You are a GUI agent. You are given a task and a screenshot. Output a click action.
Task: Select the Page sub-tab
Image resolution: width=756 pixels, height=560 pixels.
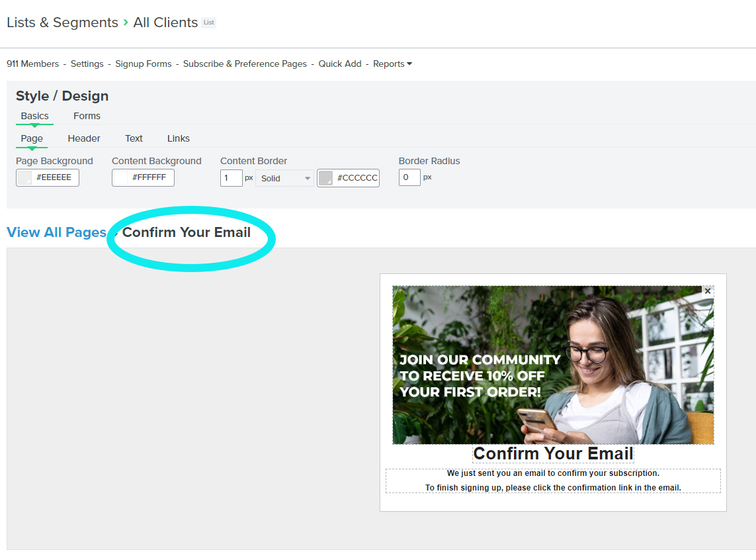tap(32, 138)
